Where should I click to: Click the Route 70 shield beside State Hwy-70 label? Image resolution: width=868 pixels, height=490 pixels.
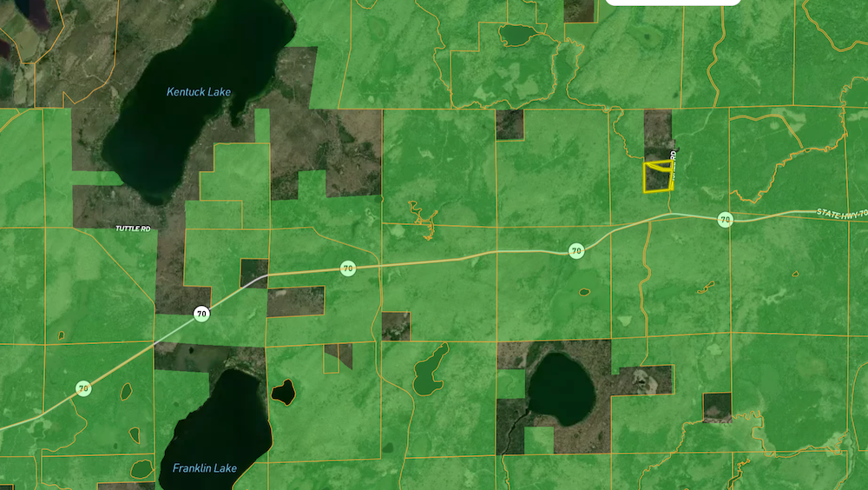[x=724, y=220]
